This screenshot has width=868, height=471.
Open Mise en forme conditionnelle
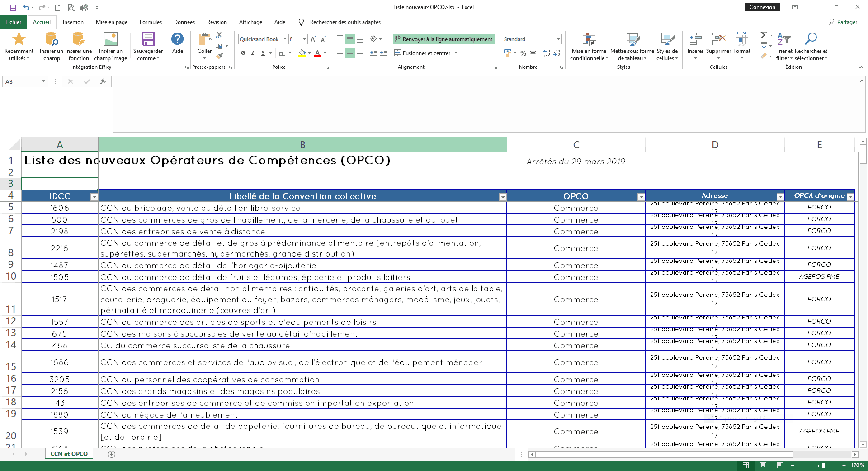click(x=589, y=47)
